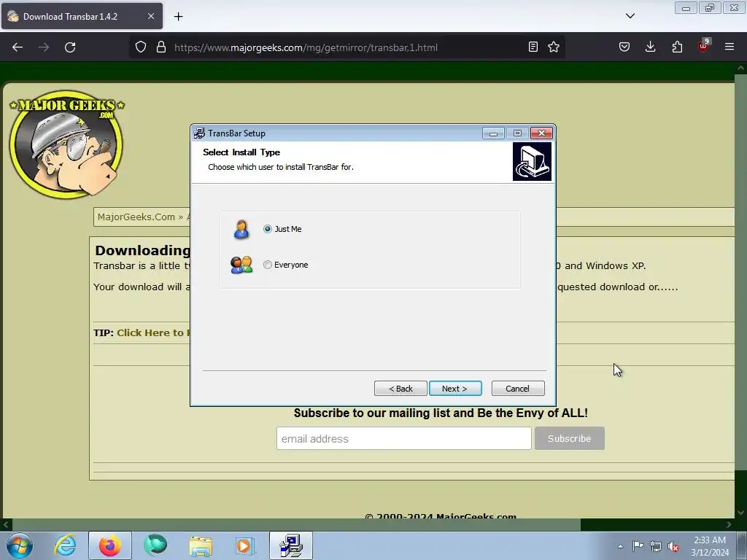Image resolution: width=747 pixels, height=560 pixels.
Task: Close the Download Transbar 1.4.2 tab
Action: tap(151, 16)
